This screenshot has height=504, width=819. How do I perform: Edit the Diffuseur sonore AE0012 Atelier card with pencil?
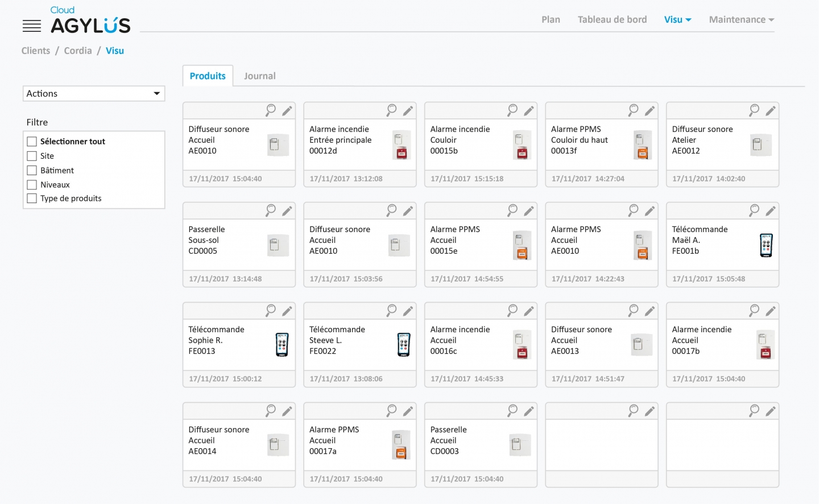771,110
